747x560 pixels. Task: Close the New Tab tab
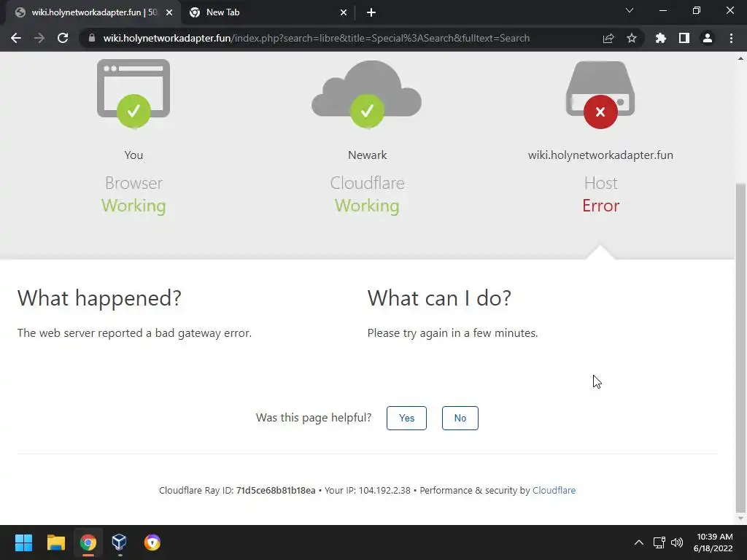tap(344, 13)
